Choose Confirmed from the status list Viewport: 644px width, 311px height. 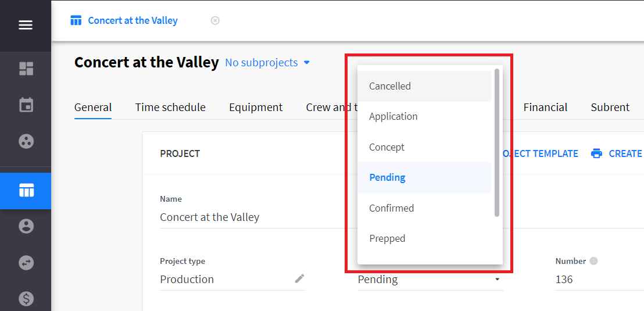click(x=424, y=208)
